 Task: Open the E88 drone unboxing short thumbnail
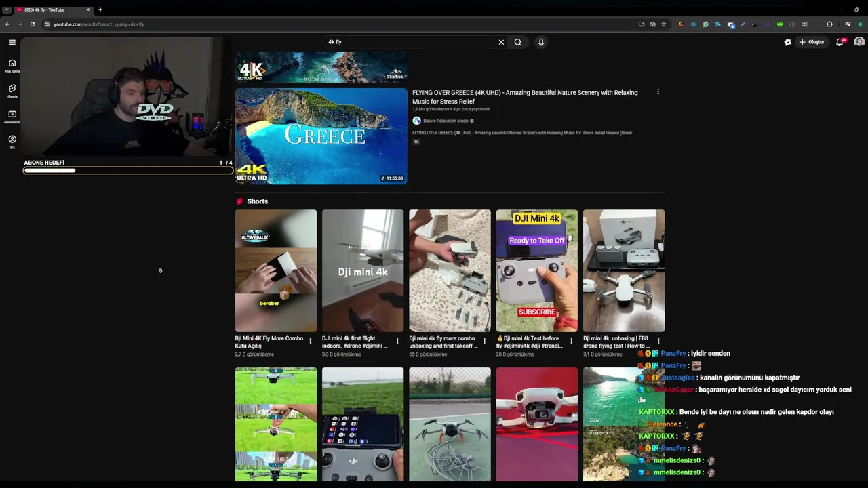pyautogui.click(x=624, y=270)
